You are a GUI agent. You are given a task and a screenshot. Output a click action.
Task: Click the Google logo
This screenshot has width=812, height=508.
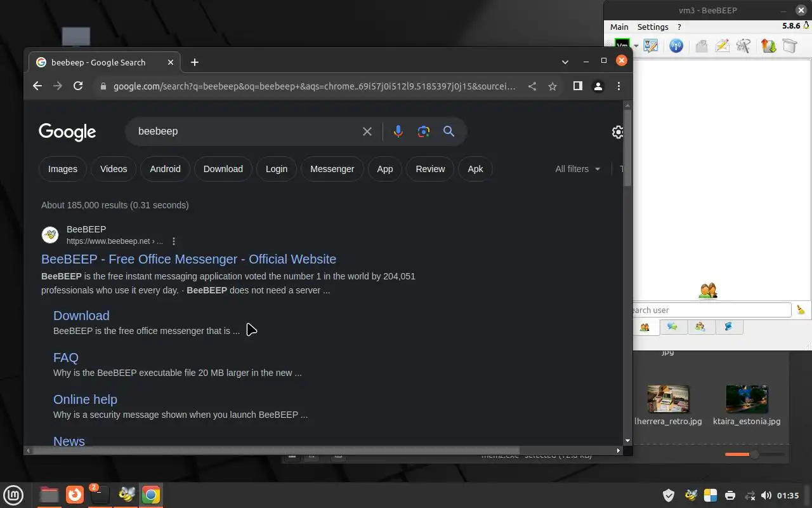point(67,132)
